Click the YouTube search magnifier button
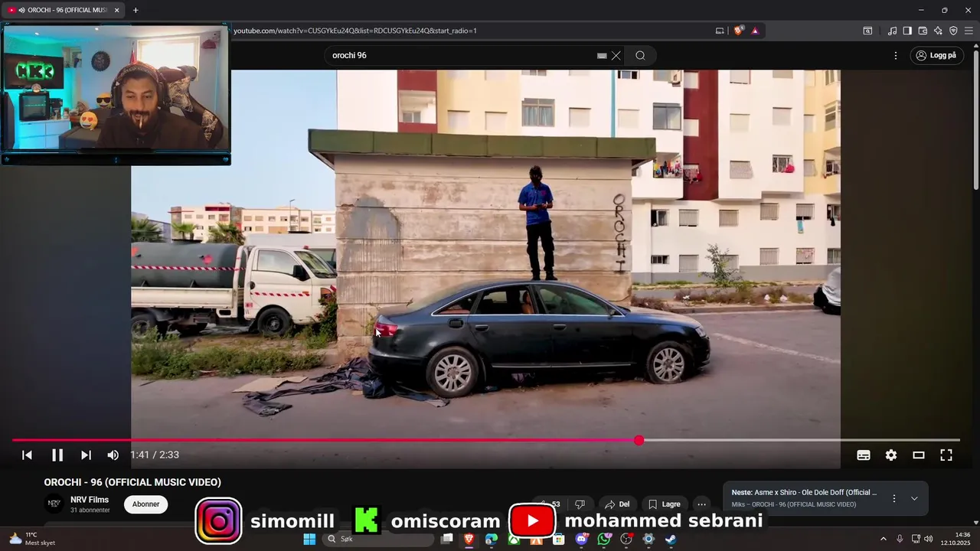 click(640, 55)
